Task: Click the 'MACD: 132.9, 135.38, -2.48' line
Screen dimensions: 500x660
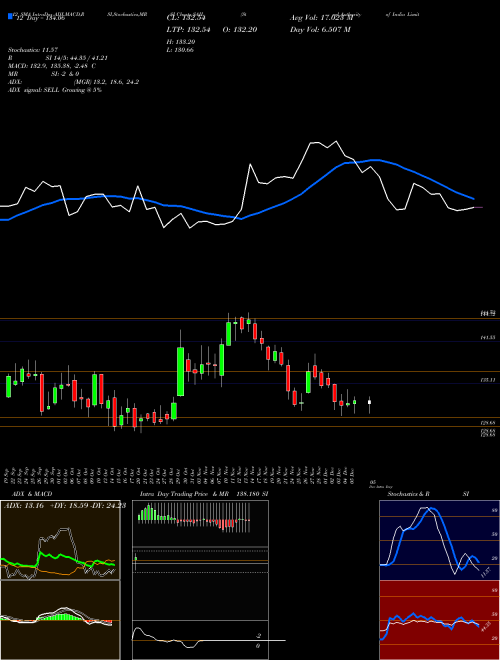Action: coord(50,66)
